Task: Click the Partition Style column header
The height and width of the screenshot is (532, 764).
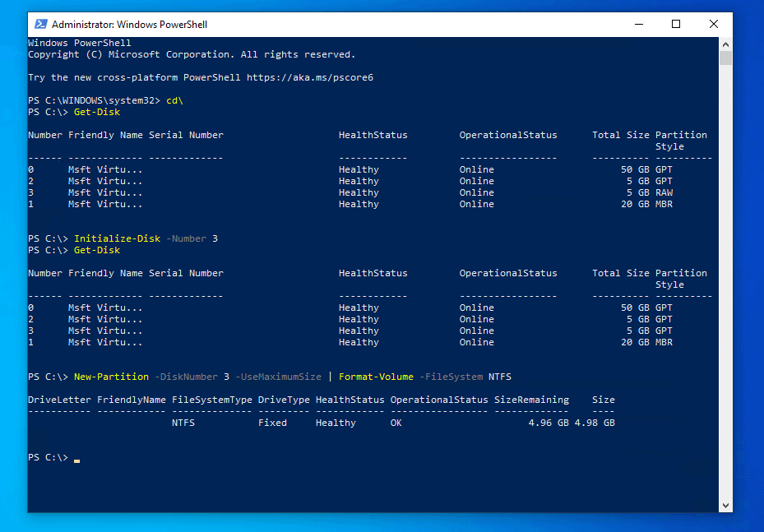Action: (x=680, y=134)
